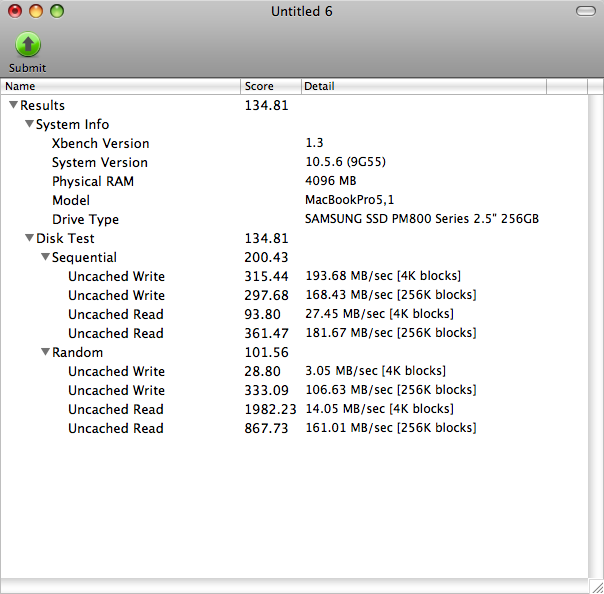This screenshot has height=594, width=604.
Task: Click the SAMSUNG SSD PM800 Series detail
Action: 422,219
